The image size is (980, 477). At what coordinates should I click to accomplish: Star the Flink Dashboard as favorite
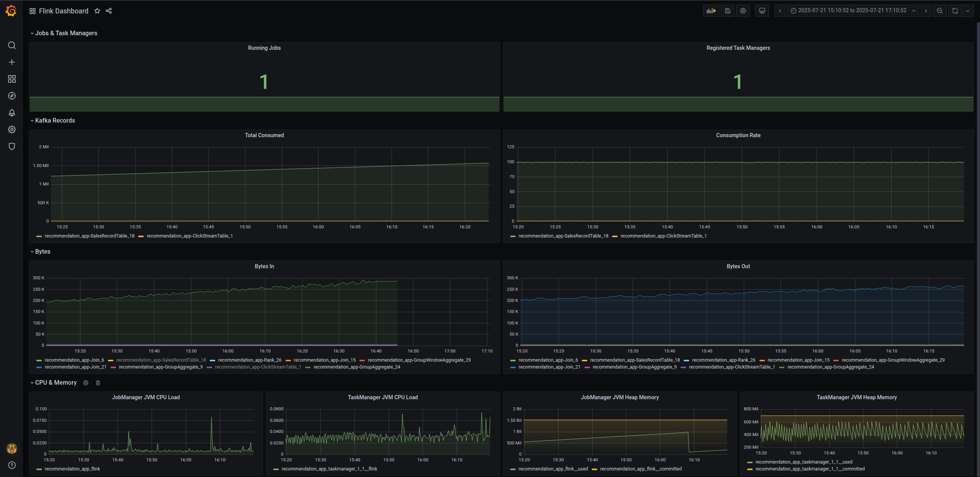point(97,11)
